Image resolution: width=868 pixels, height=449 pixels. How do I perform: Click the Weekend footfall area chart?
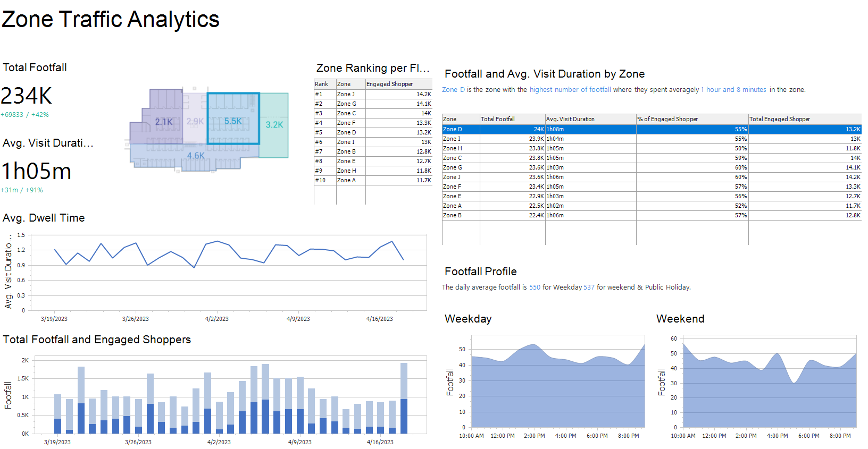click(770, 381)
